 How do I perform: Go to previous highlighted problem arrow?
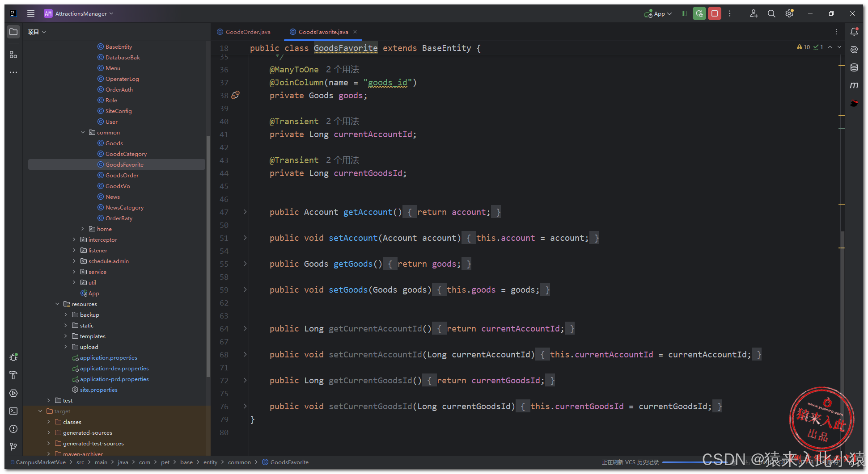[830, 47]
